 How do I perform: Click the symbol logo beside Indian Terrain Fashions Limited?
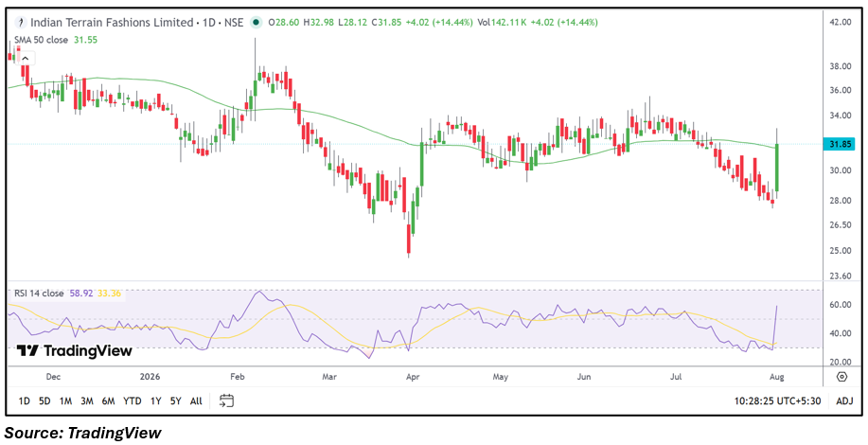pyautogui.click(x=21, y=23)
